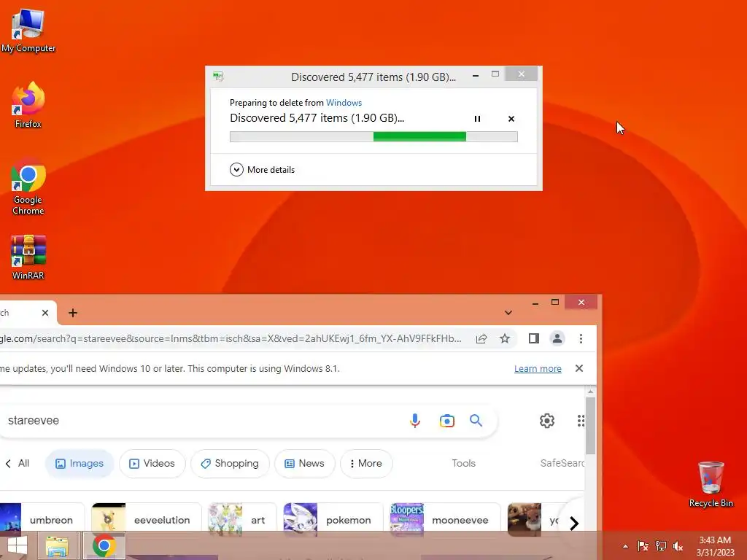Click the Windows folder link in dialog
Viewport: 747px width, 560px height.
(x=344, y=102)
